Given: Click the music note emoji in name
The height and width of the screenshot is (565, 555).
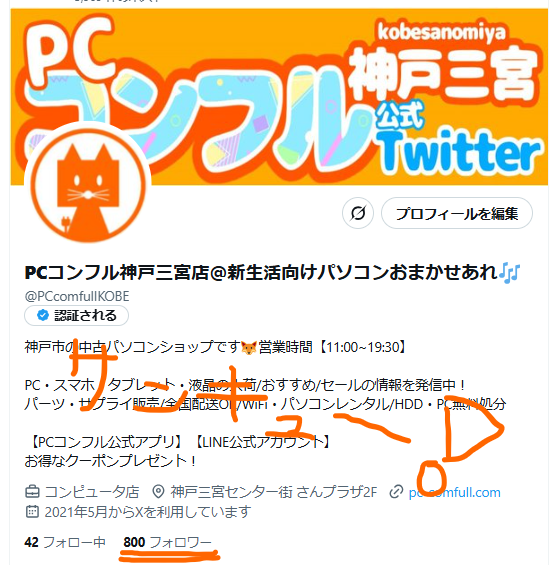Looking at the screenshot, I should (510, 272).
